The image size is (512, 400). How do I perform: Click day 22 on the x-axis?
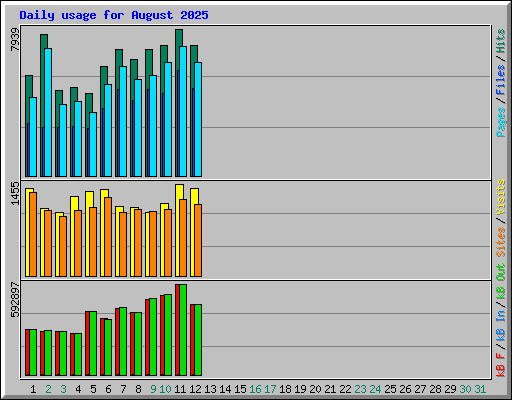coord(345,389)
